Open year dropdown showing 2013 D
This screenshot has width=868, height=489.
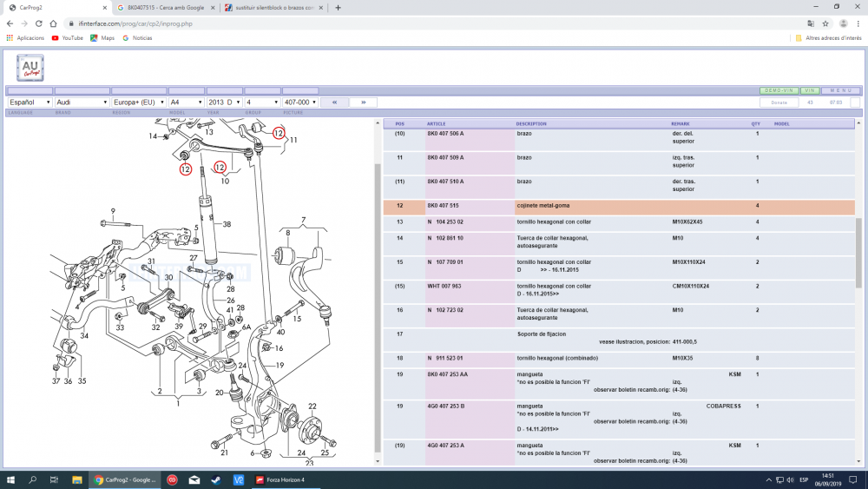click(x=224, y=102)
